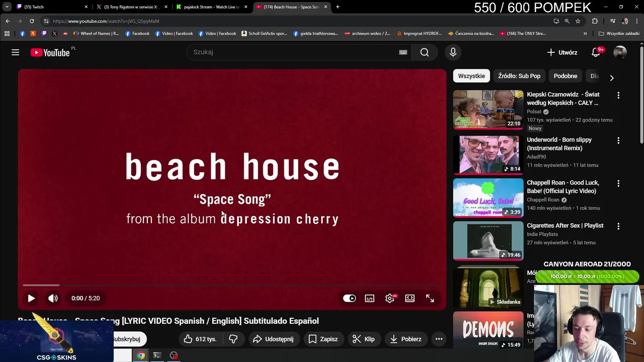
Task: Open options menu for Kiepski Czarnowidz video
Action: [618, 95]
